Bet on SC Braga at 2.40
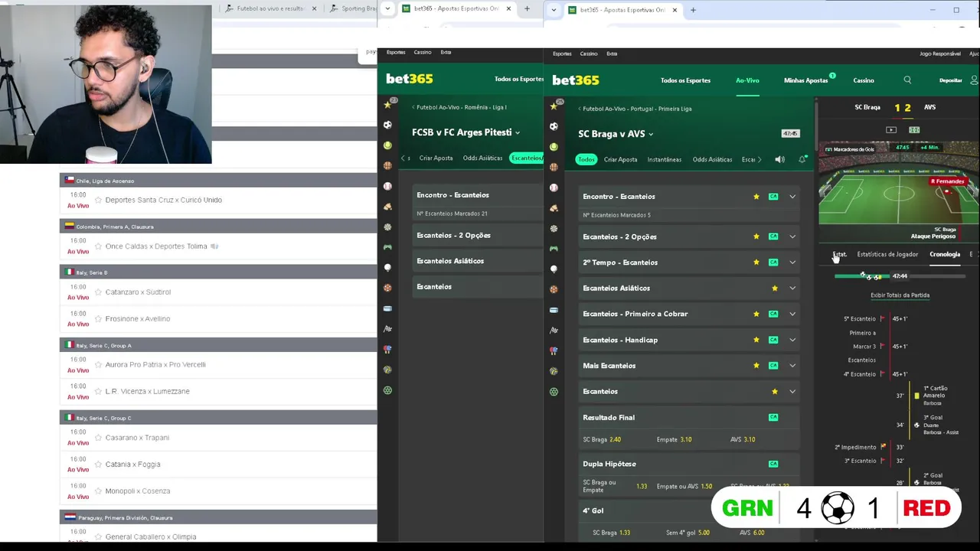This screenshot has height=551, width=980. pyautogui.click(x=602, y=439)
